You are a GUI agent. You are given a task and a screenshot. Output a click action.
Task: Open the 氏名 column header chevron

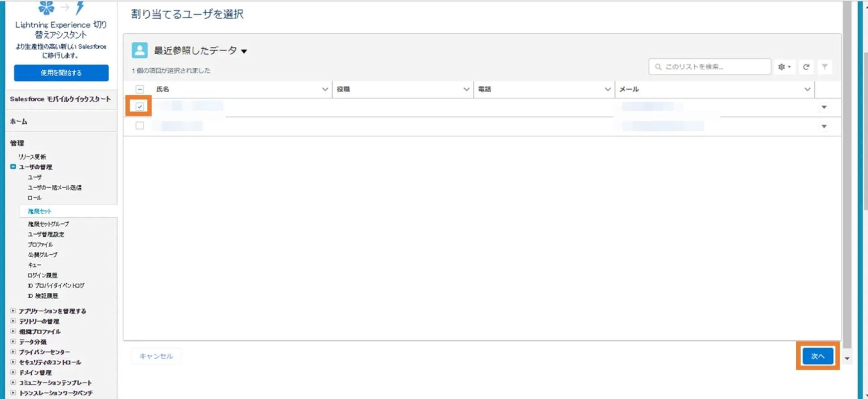pyautogui.click(x=325, y=89)
